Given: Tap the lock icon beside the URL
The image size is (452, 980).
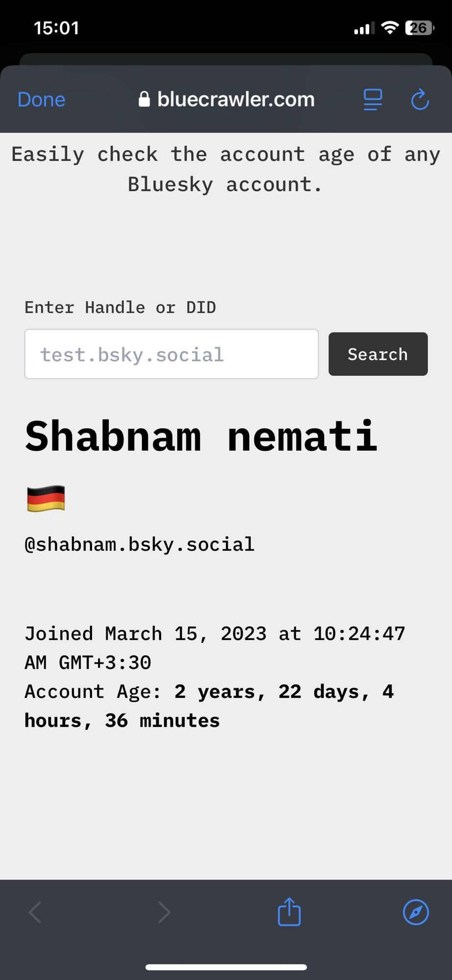Looking at the screenshot, I should point(144,99).
